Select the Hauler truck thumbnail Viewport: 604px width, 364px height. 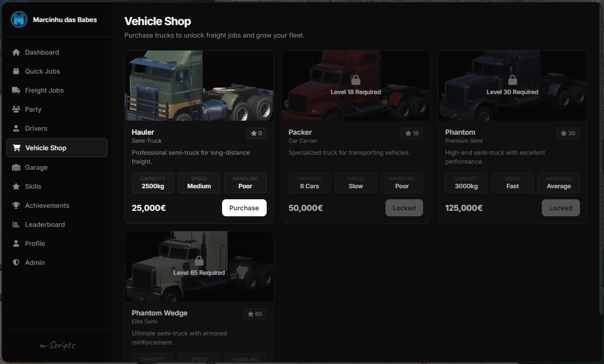coord(199,86)
